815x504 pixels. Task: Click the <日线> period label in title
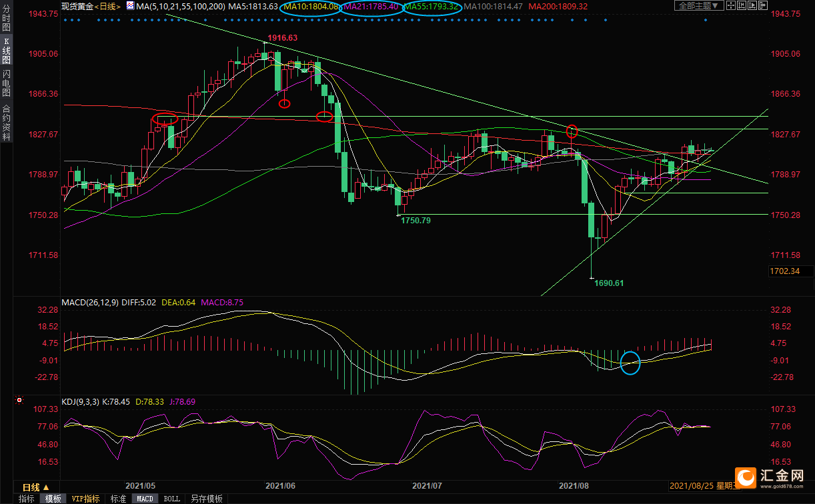tap(107, 6)
